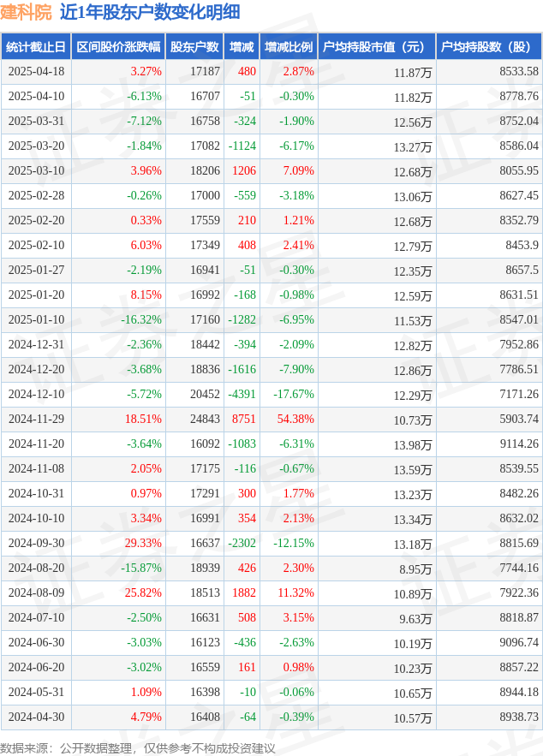
Task: Click date cell 2025-03-31
Action: click(x=36, y=121)
